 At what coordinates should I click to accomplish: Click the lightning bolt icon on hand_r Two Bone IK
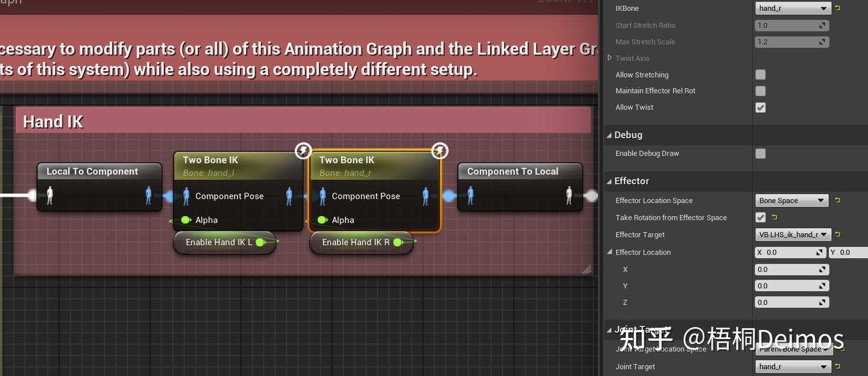coord(439,150)
